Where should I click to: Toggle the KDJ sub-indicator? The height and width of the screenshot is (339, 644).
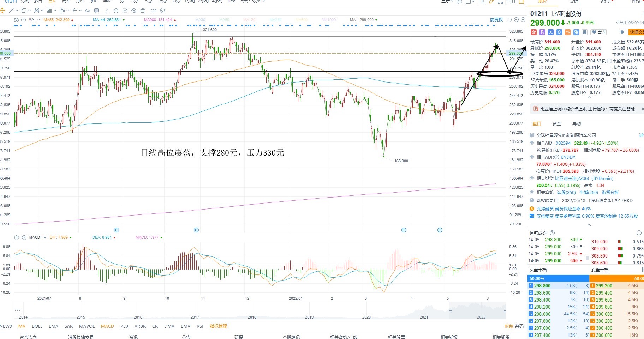click(124, 326)
